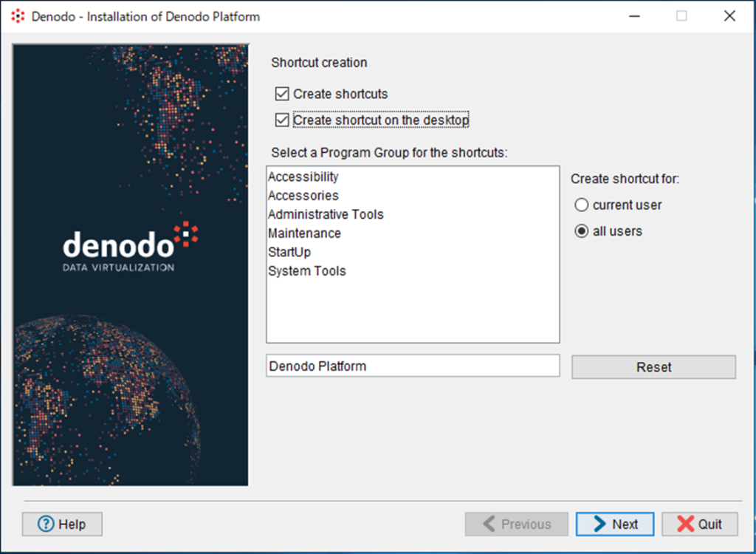This screenshot has height=554, width=756.
Task: Open Help with the question mark button
Action: (62, 524)
